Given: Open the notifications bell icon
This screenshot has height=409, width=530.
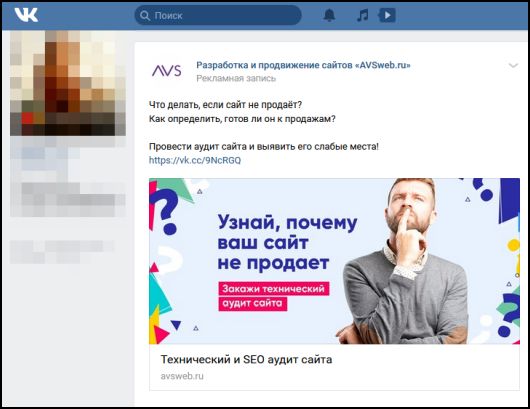Looking at the screenshot, I should click(x=329, y=15).
